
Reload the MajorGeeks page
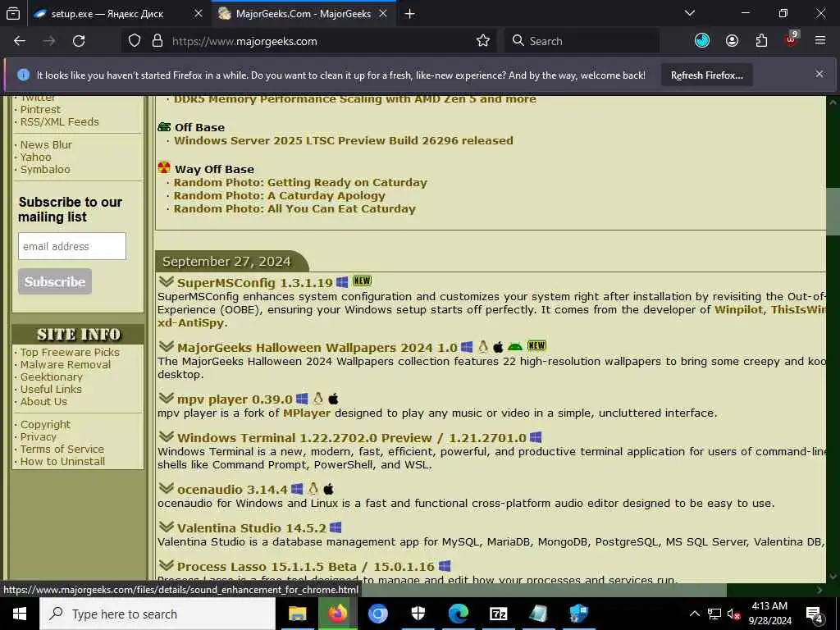pyautogui.click(x=79, y=41)
